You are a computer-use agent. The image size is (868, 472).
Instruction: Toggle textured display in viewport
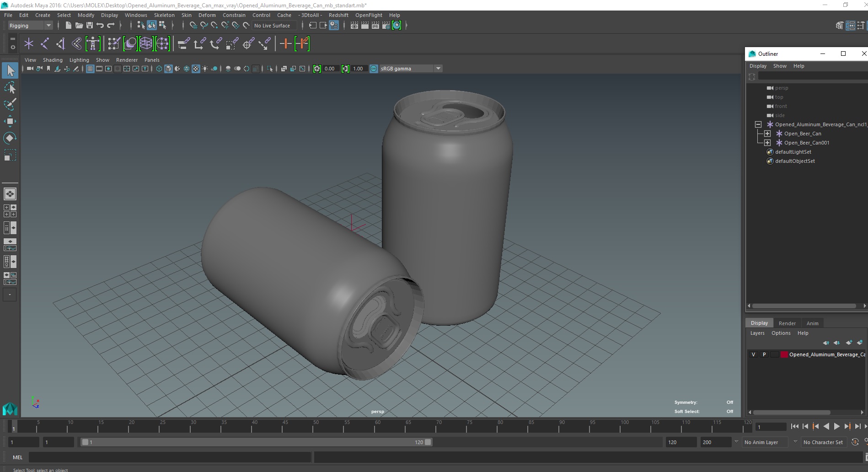(196, 69)
